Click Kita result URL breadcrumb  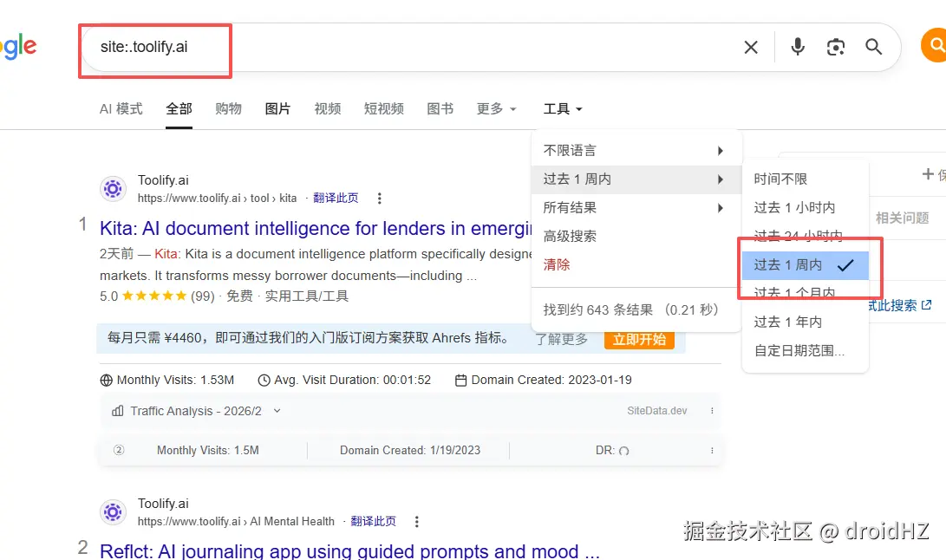[x=217, y=198]
